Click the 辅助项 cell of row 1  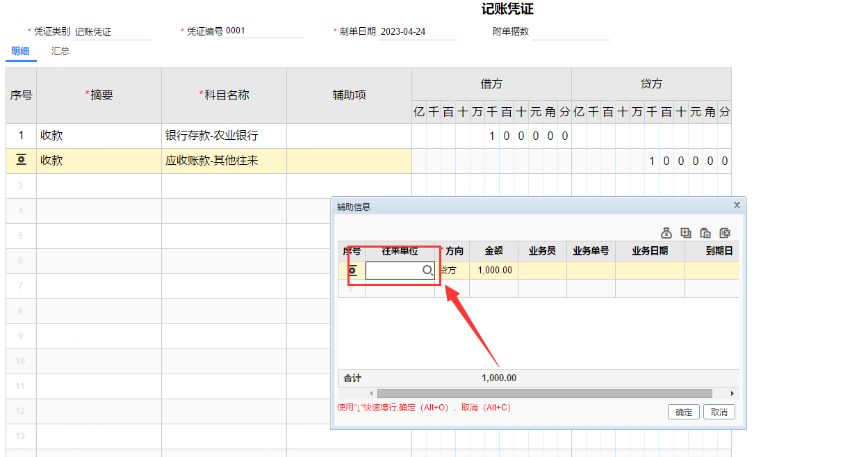349,136
